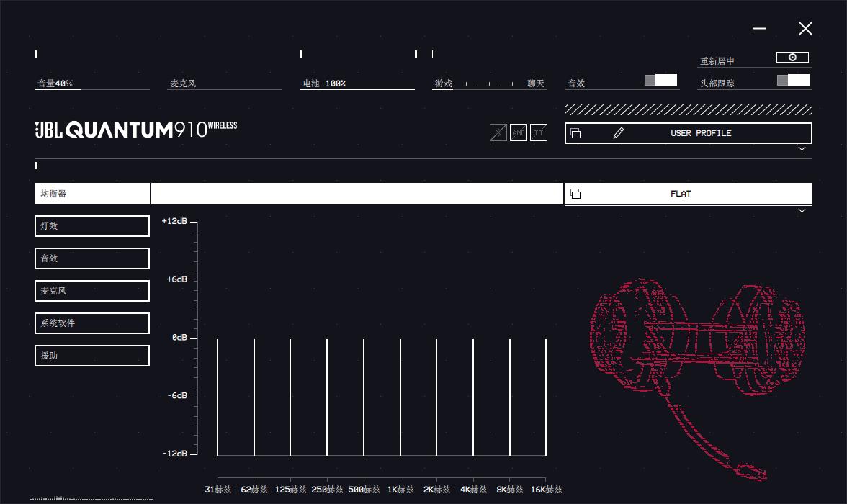Screen dimensions: 847x504
Task: Toggle the 头部跟踪 head tracking switch
Action: 793,81
